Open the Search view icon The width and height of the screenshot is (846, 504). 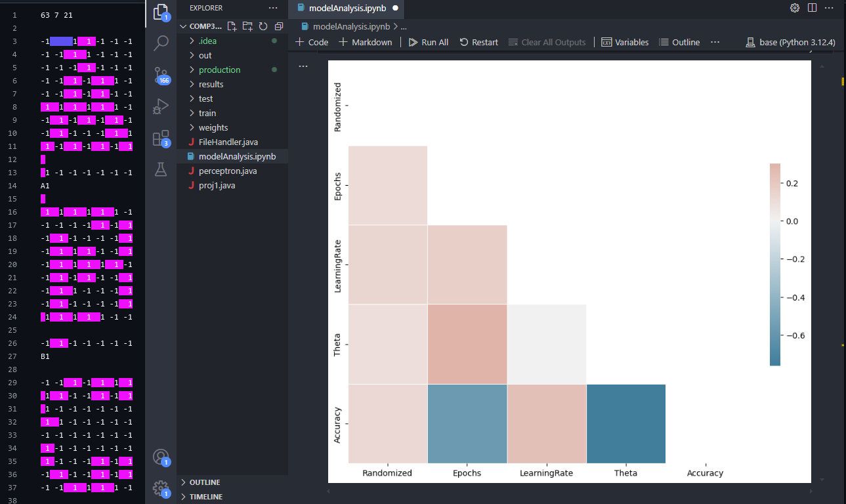click(161, 43)
